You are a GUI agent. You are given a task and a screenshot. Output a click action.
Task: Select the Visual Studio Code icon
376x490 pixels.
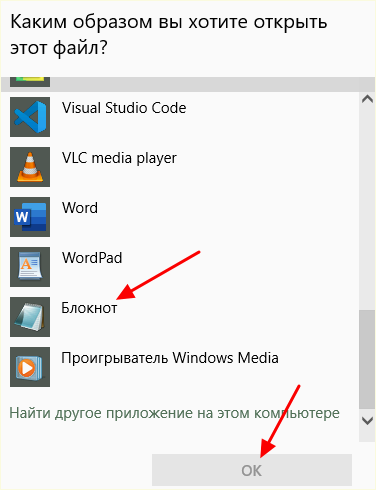(x=30, y=117)
